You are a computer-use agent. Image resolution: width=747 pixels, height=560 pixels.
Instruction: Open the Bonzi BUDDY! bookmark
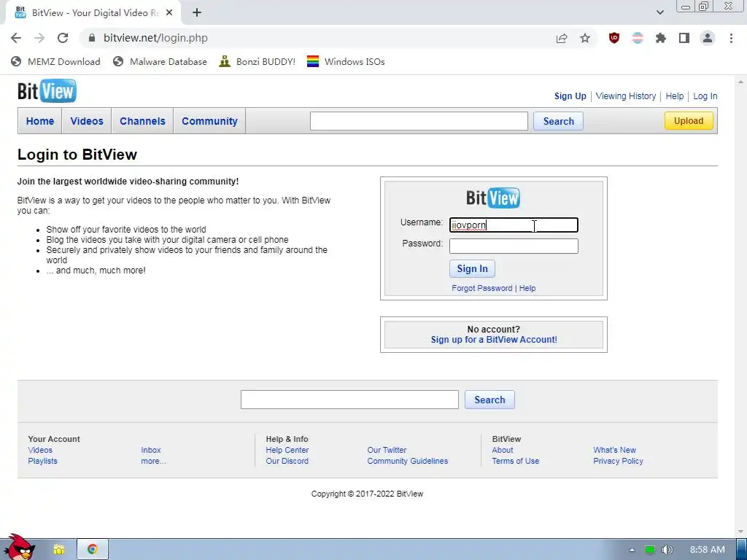(258, 61)
